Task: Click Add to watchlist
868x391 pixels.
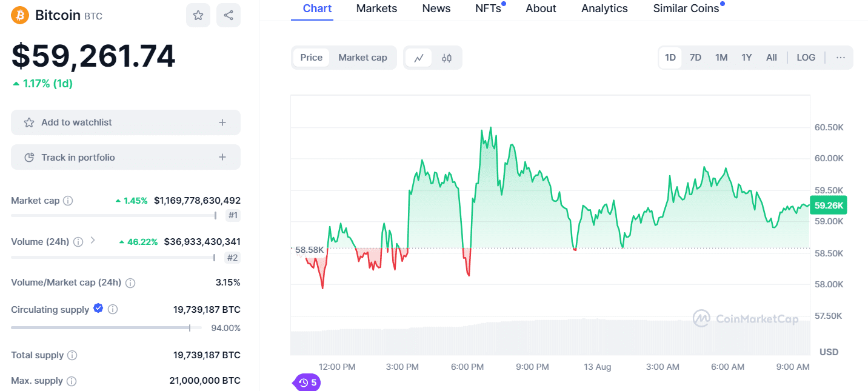Action: click(x=125, y=122)
